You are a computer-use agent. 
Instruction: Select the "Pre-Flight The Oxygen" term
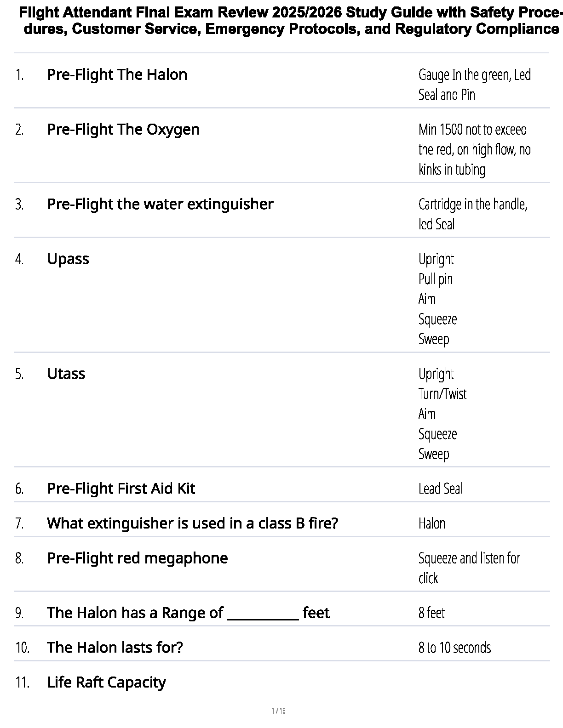point(123,130)
